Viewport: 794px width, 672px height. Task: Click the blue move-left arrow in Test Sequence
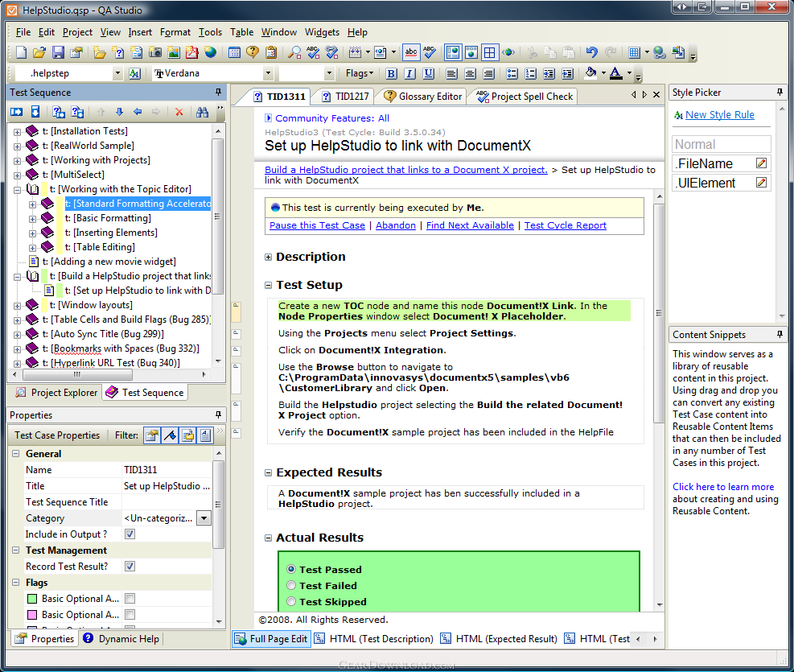138,112
